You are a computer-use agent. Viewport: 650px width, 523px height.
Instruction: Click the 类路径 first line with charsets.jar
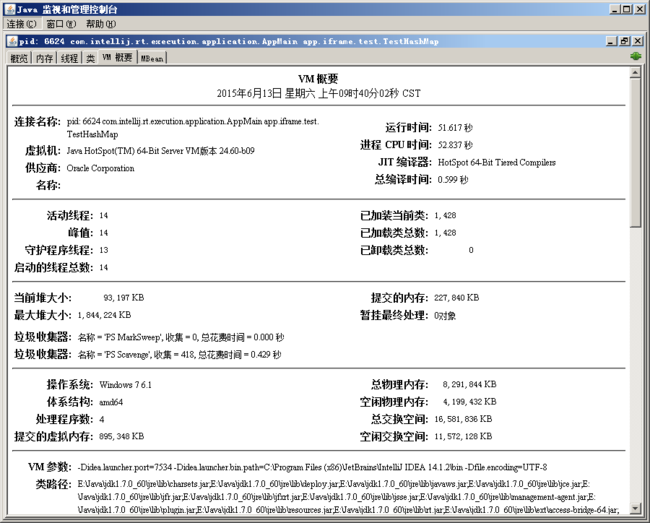334,484
